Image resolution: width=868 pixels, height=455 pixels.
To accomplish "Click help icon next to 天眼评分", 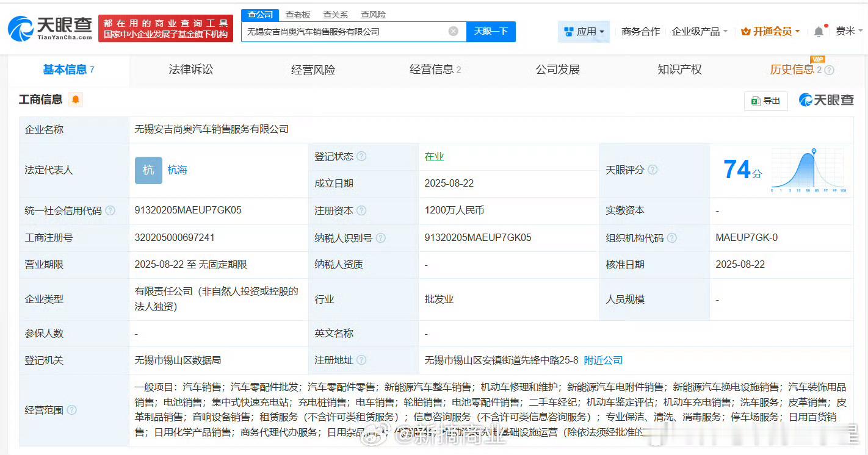I will coord(653,170).
